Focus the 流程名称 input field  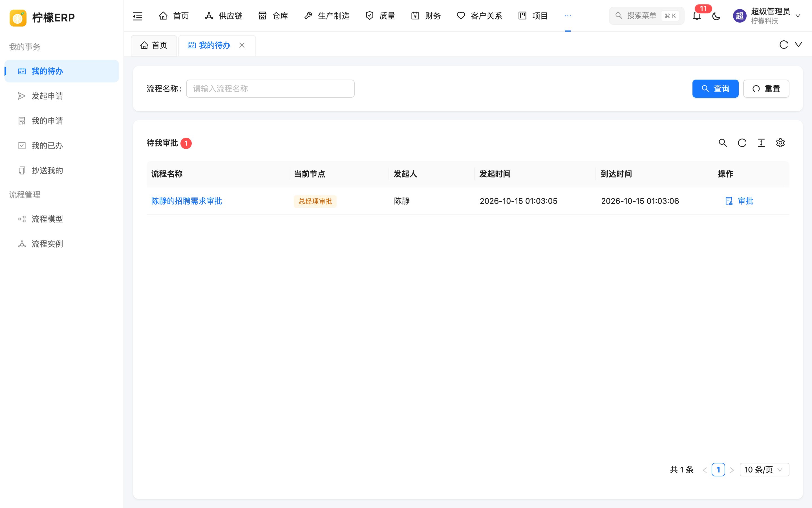click(270, 89)
